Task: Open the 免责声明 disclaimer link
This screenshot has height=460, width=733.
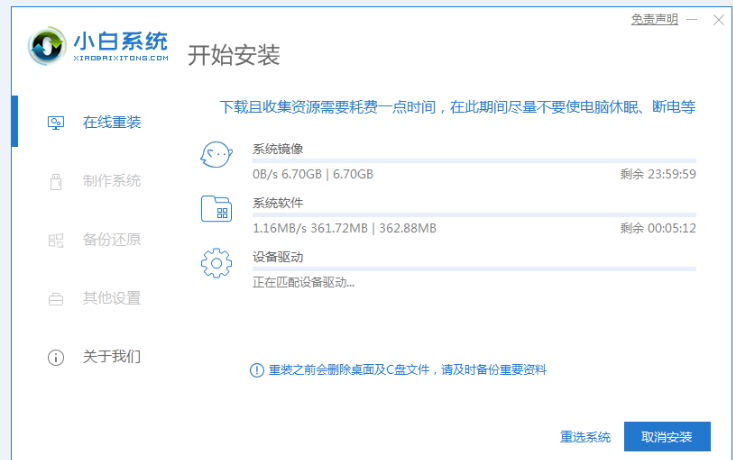Action: (654, 19)
